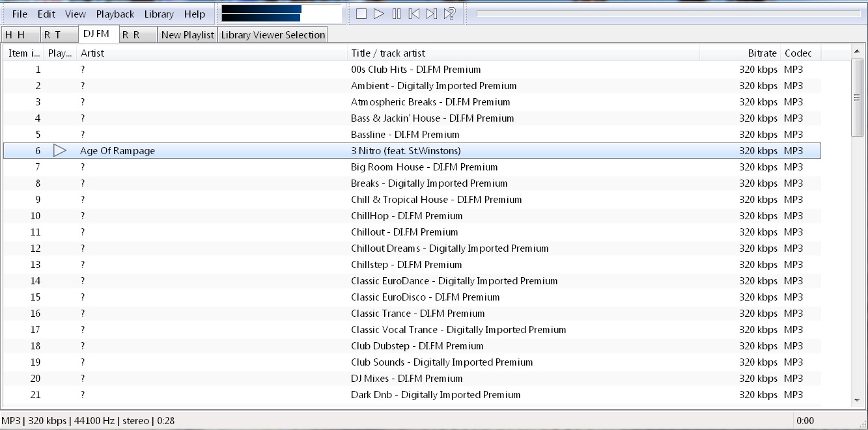The height and width of the screenshot is (430, 868).
Task: Select ChillHop - DI.FM Premium row
Action: pos(412,216)
